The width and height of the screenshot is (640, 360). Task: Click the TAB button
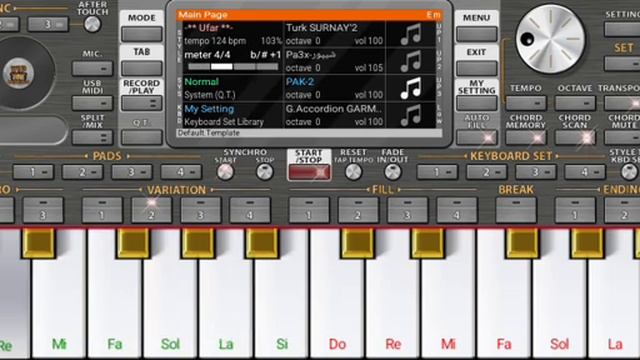tap(142, 69)
